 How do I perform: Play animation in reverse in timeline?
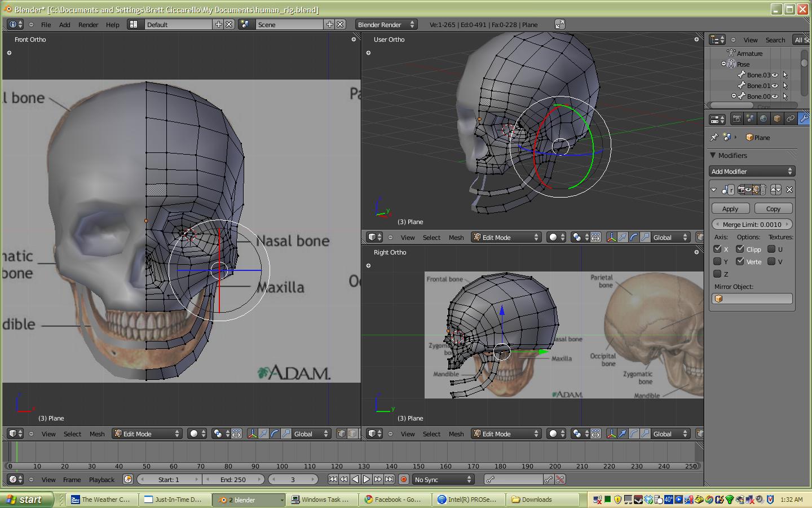pyautogui.click(x=355, y=479)
